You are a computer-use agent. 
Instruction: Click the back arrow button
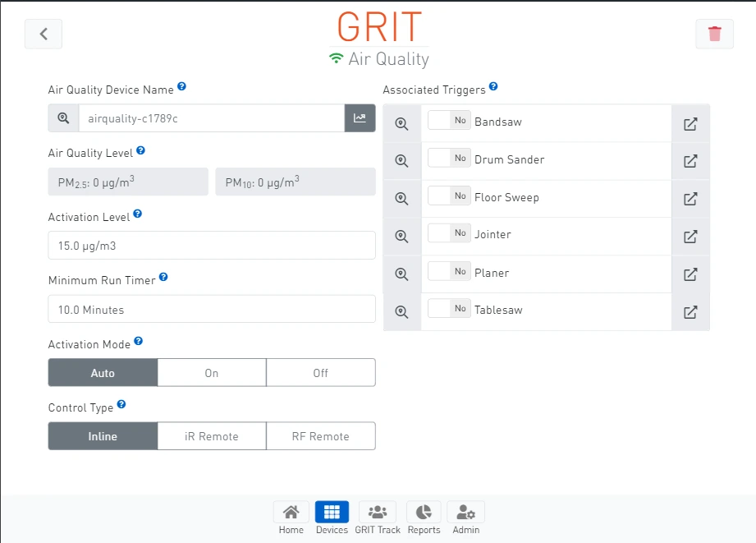(x=44, y=34)
